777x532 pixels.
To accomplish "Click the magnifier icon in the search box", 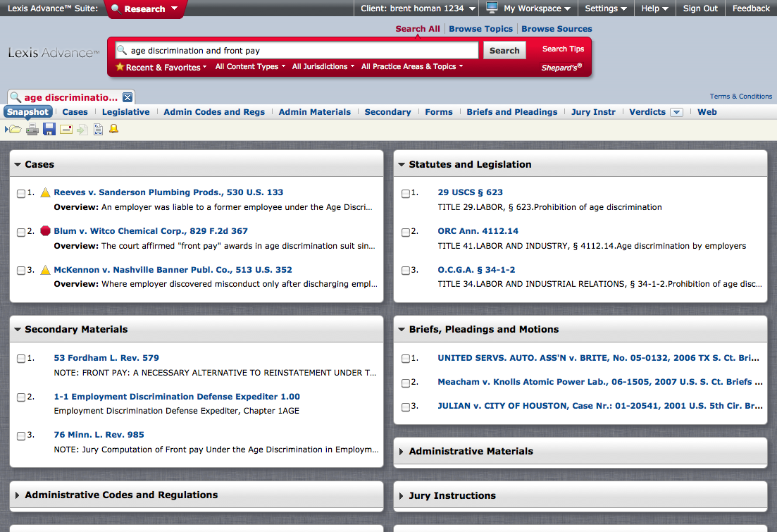I will coord(122,49).
